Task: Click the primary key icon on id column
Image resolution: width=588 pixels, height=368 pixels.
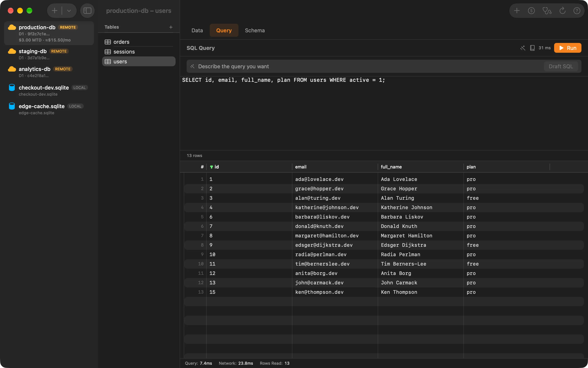Action: 211,167
